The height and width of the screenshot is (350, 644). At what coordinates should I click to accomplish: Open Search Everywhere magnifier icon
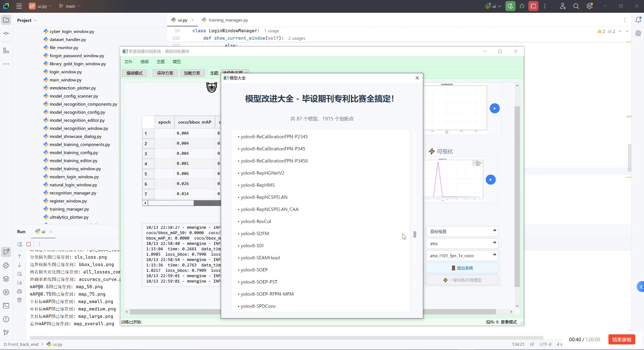576,6
